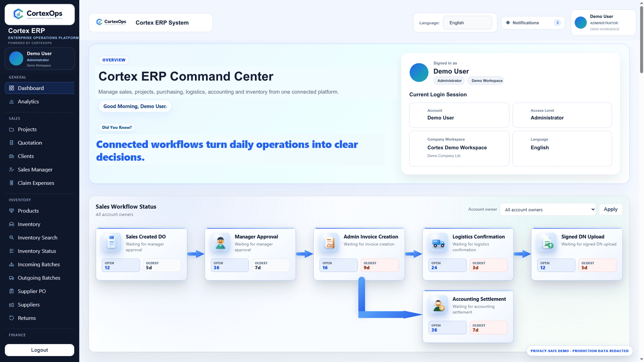This screenshot has height=362, width=644.
Task: Select Inventory Search in sidebar
Action: [x=39, y=238]
